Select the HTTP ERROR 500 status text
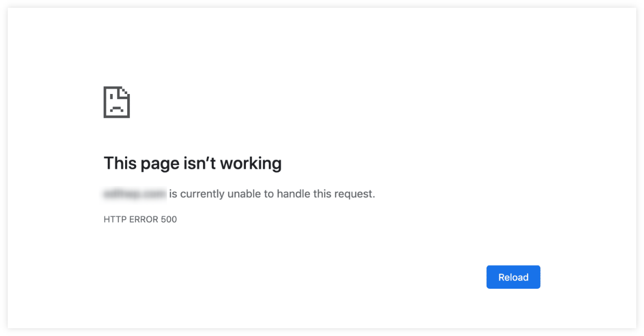 (x=140, y=219)
